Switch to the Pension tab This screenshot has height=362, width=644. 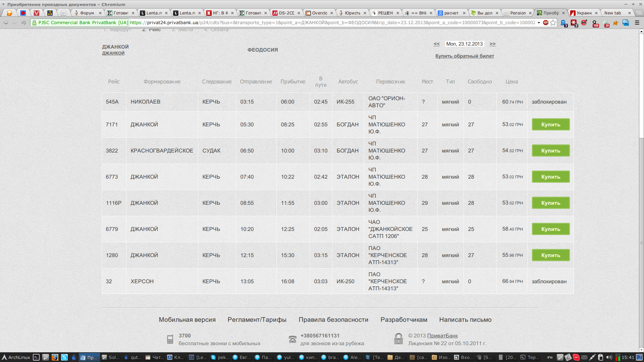[518, 13]
